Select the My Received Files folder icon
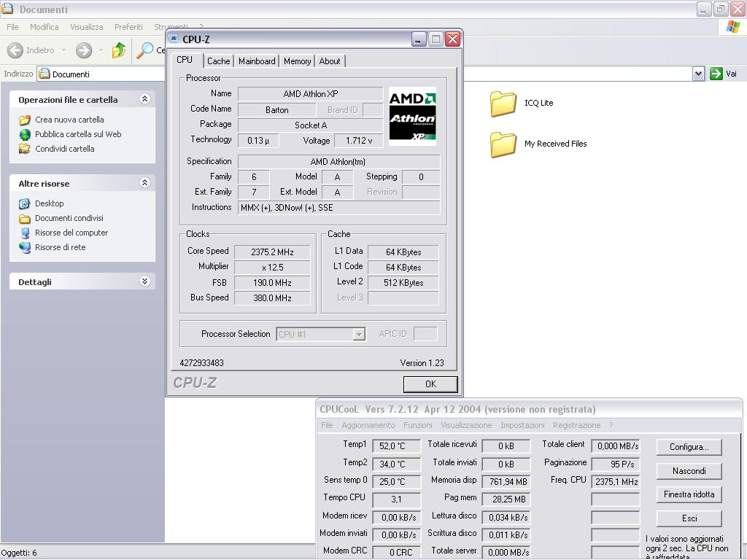747x560 pixels. click(x=503, y=144)
